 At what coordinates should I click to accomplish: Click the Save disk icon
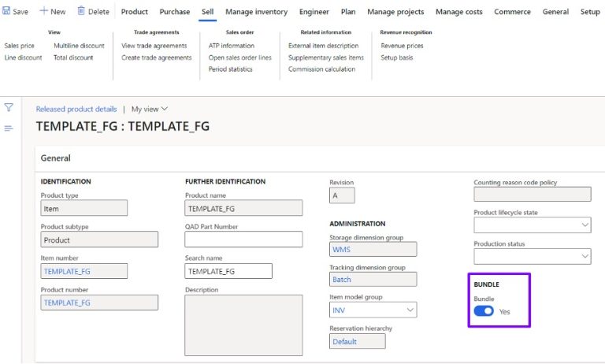click(6, 11)
